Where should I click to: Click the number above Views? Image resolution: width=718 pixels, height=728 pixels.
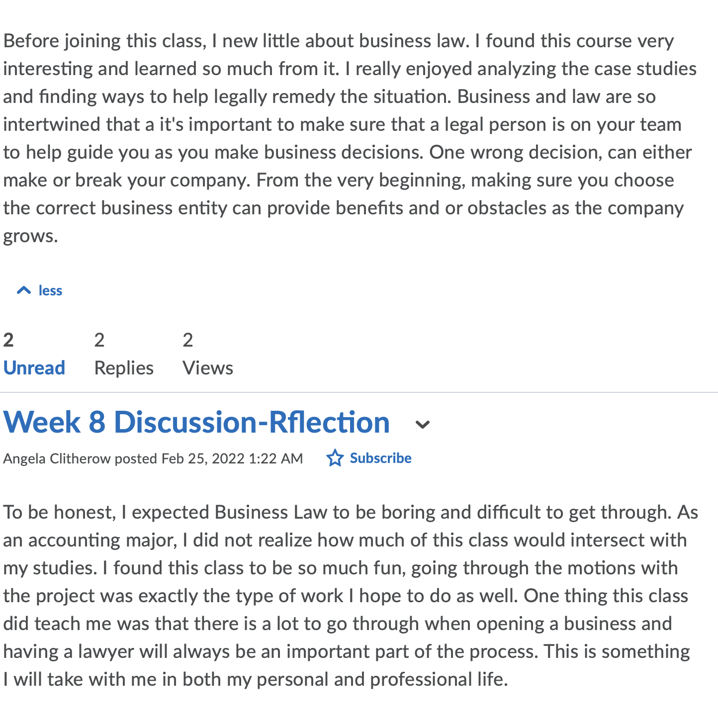(188, 340)
